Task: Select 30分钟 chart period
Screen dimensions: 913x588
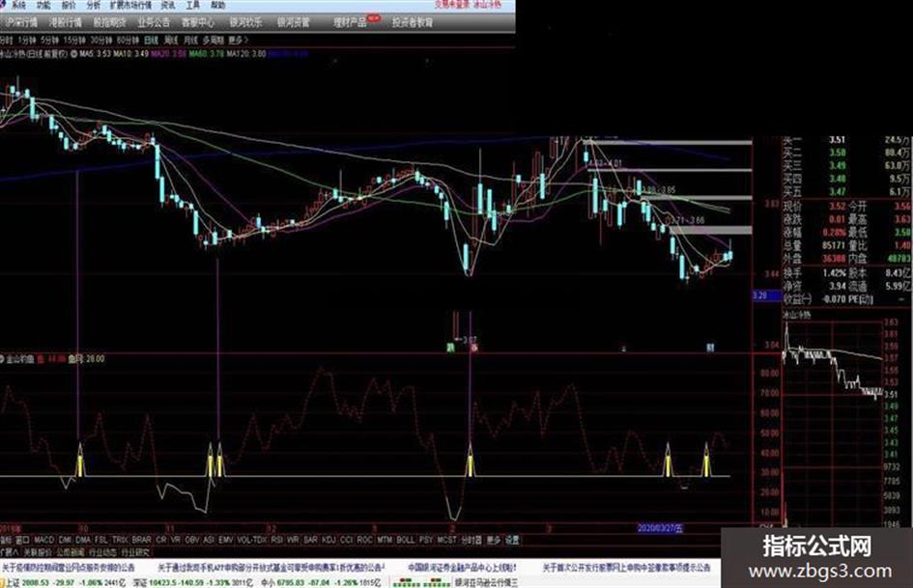Action: tap(101, 41)
